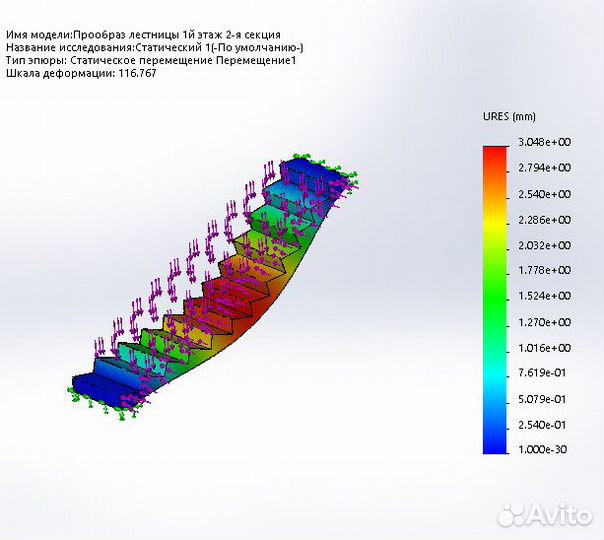Screen dimensions: 604x540
Task: Click the blue top landing of the staircase
Action: [312, 170]
